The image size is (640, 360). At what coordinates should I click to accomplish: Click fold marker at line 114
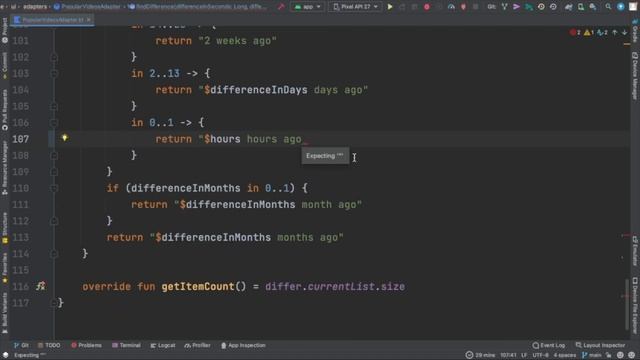pos(54,254)
